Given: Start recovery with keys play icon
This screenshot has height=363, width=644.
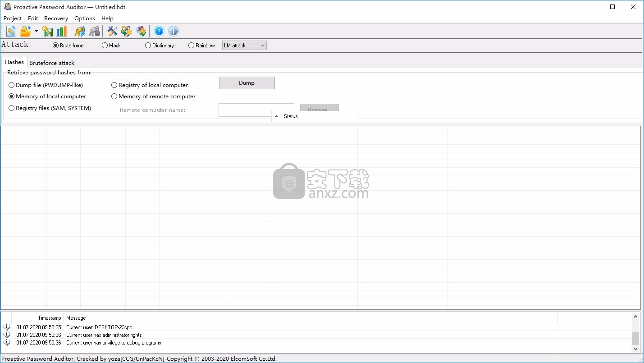Looking at the screenshot, I should [x=80, y=31].
